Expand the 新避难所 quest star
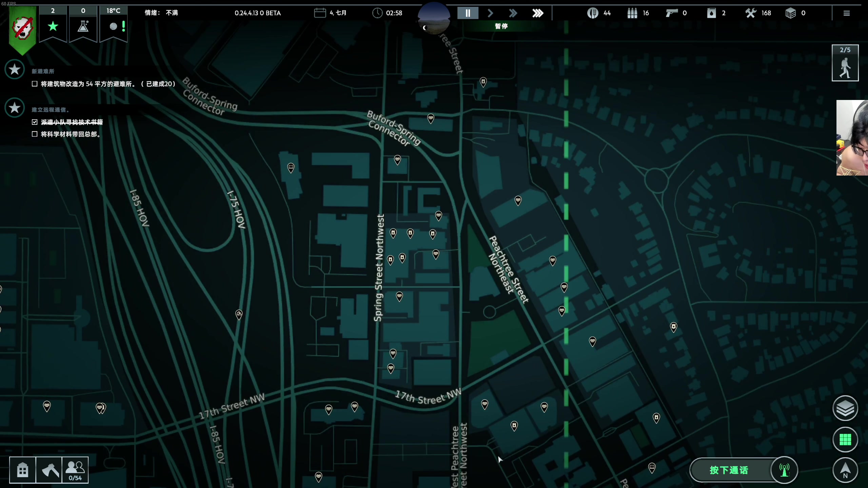The width and height of the screenshot is (868, 488). point(15,69)
